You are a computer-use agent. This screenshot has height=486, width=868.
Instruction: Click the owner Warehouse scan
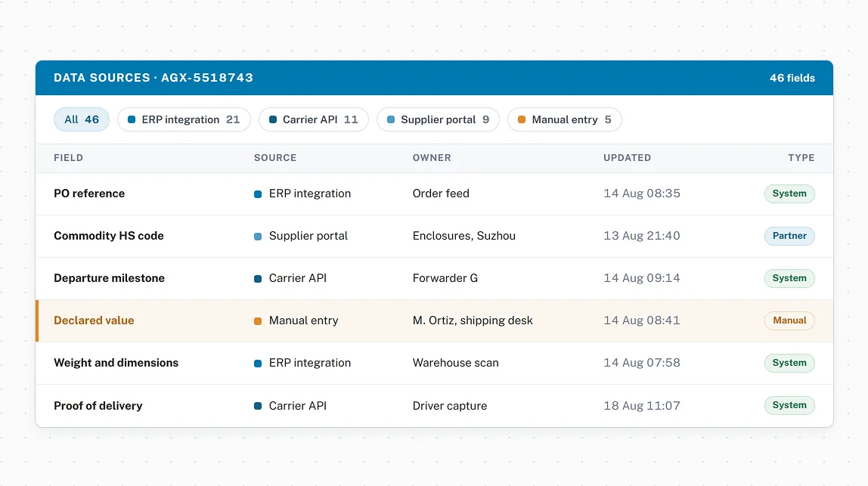tap(456, 363)
